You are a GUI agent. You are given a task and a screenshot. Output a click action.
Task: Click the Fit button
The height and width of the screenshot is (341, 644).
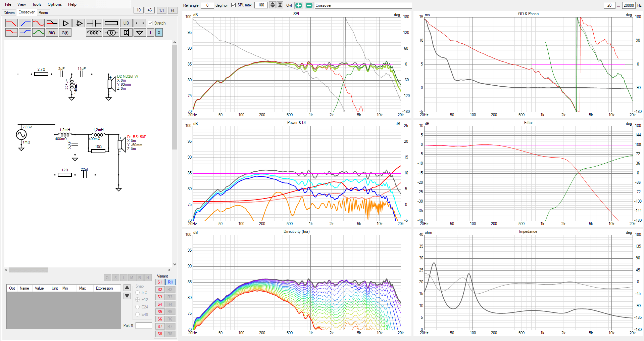(x=172, y=10)
